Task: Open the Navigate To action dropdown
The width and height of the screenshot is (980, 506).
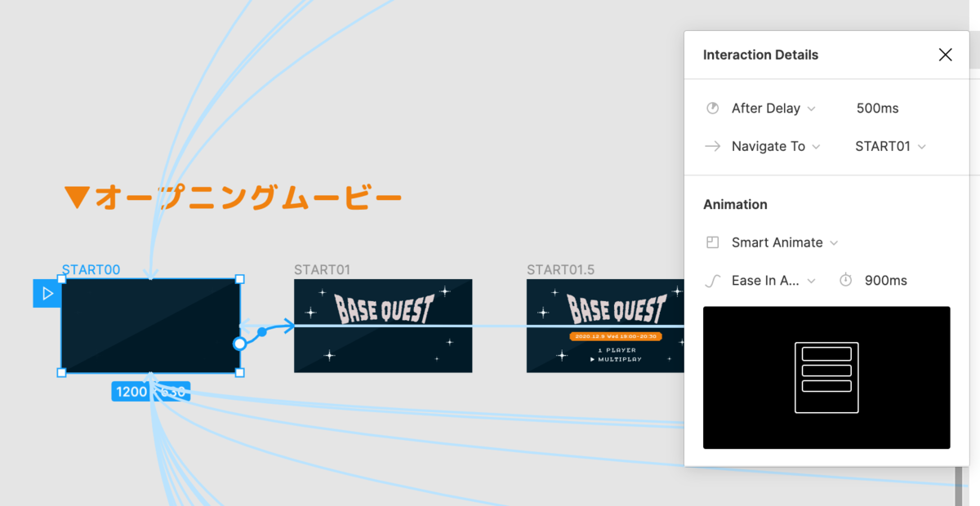Action: click(776, 147)
